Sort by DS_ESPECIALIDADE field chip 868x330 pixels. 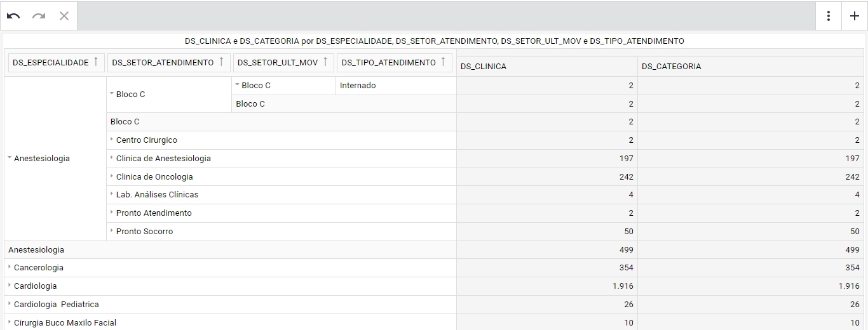[51, 63]
